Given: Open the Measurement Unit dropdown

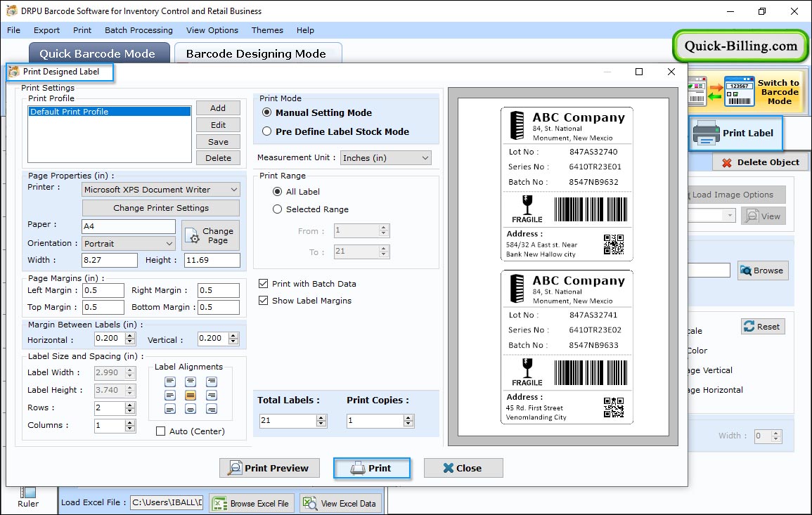Looking at the screenshot, I should pos(385,158).
